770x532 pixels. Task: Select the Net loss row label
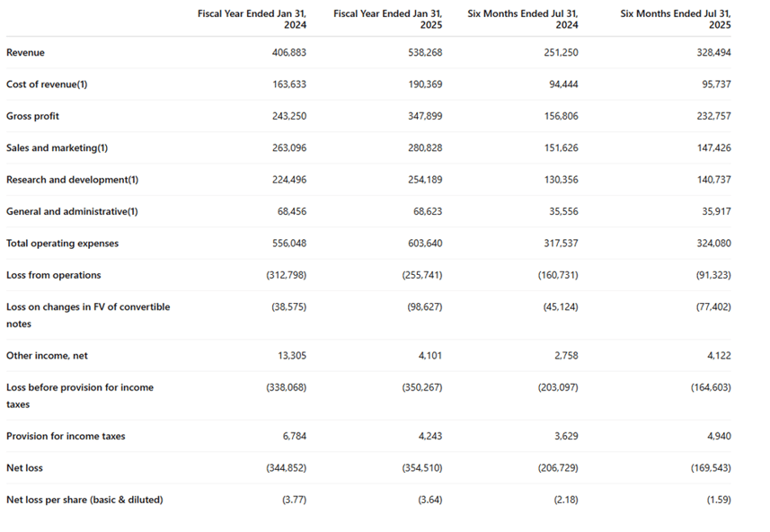24,468
